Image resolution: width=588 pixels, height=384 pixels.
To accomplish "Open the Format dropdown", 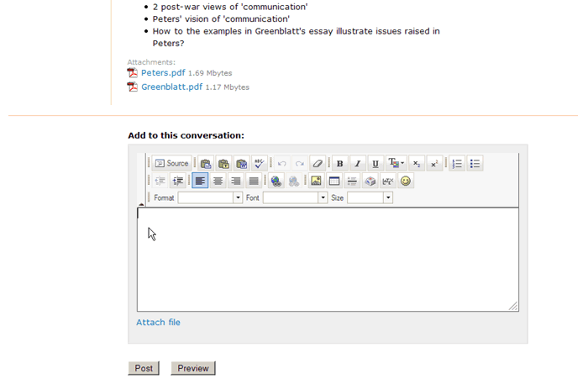I will pyautogui.click(x=209, y=197).
